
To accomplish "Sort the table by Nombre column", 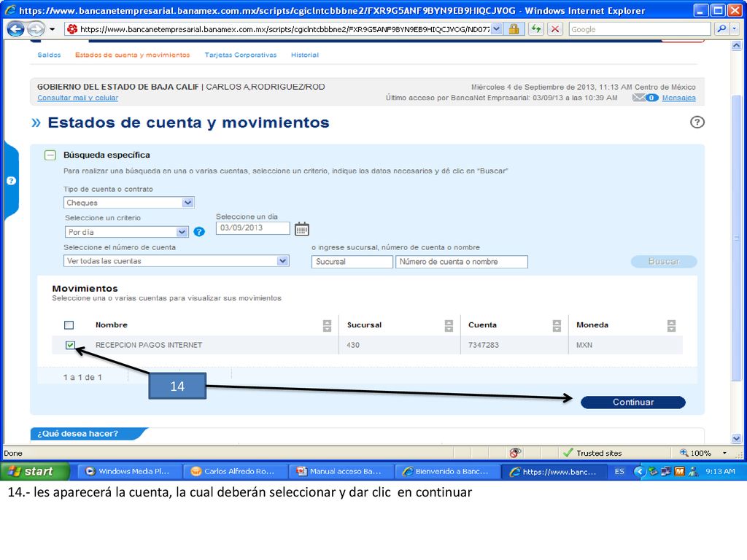I will pos(327,326).
